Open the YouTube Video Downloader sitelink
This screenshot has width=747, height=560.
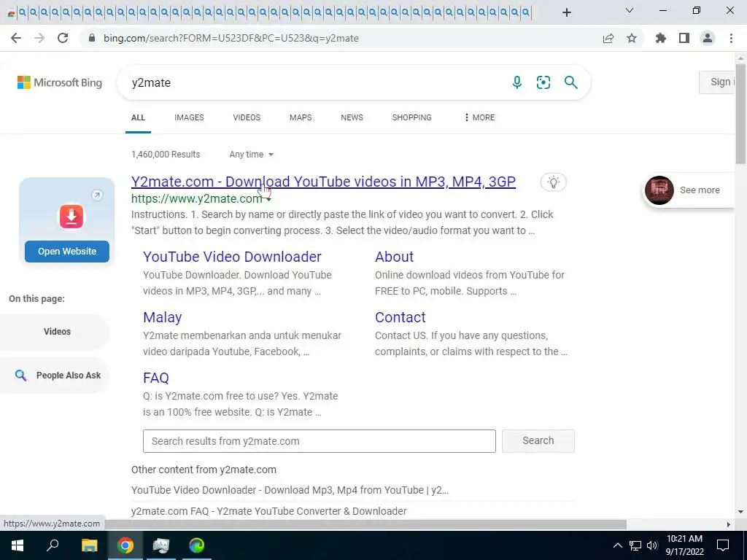(232, 257)
